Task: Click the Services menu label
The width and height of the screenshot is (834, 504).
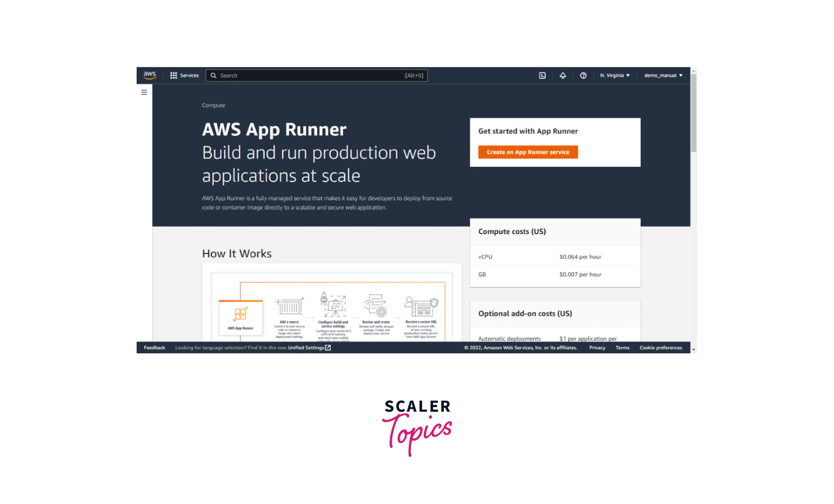Action: [x=189, y=76]
